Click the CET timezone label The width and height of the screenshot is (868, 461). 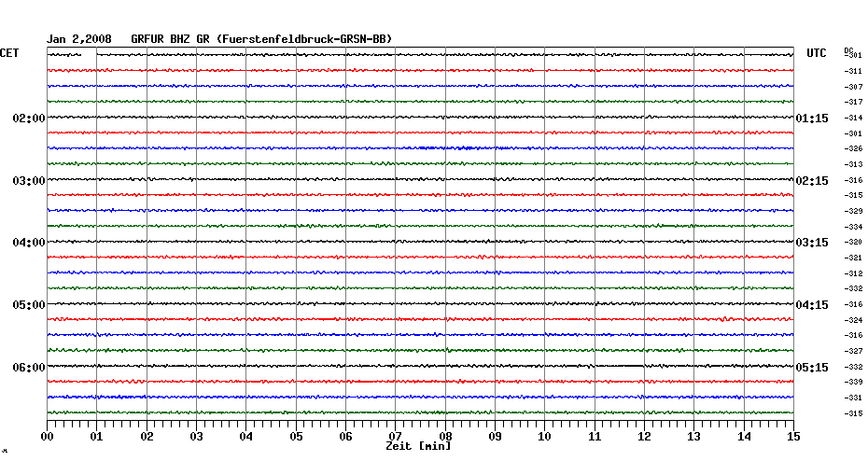[x=9, y=53]
